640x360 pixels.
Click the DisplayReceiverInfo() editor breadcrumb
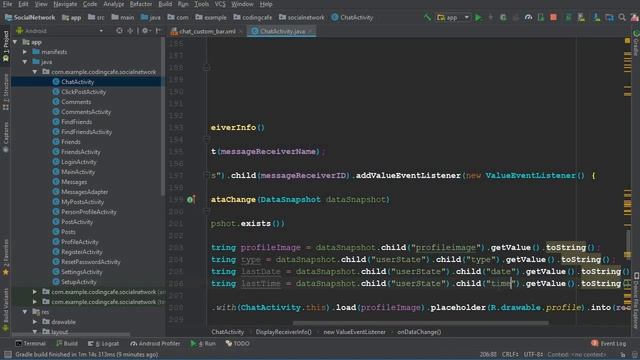pyautogui.click(x=283, y=332)
